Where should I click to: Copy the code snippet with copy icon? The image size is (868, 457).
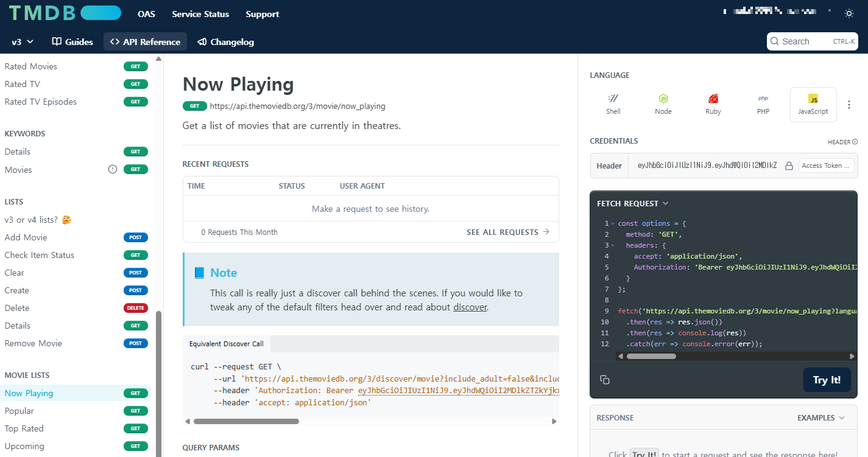[x=605, y=380]
